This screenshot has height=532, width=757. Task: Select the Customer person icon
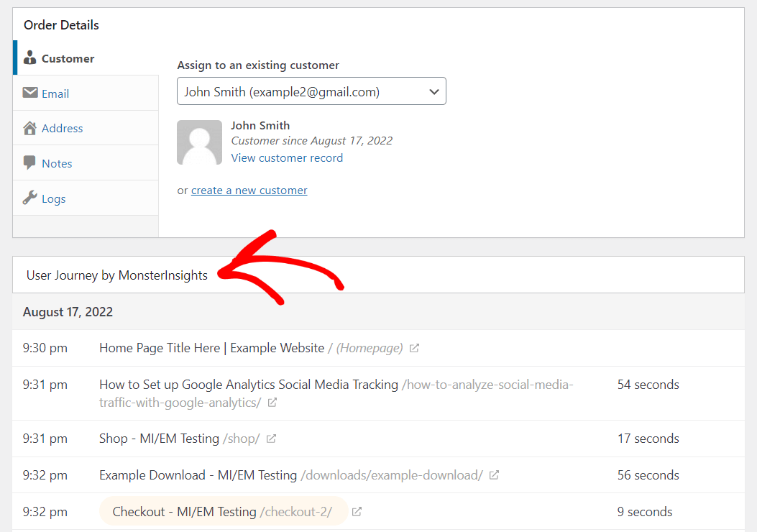point(30,58)
